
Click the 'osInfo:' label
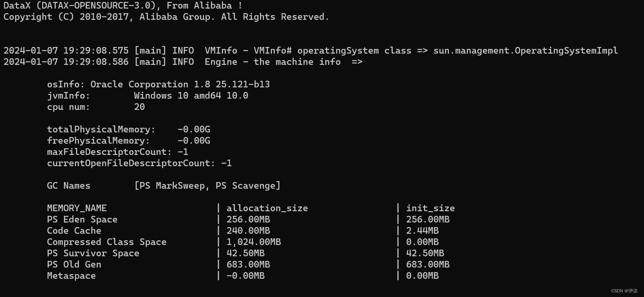[66, 85]
